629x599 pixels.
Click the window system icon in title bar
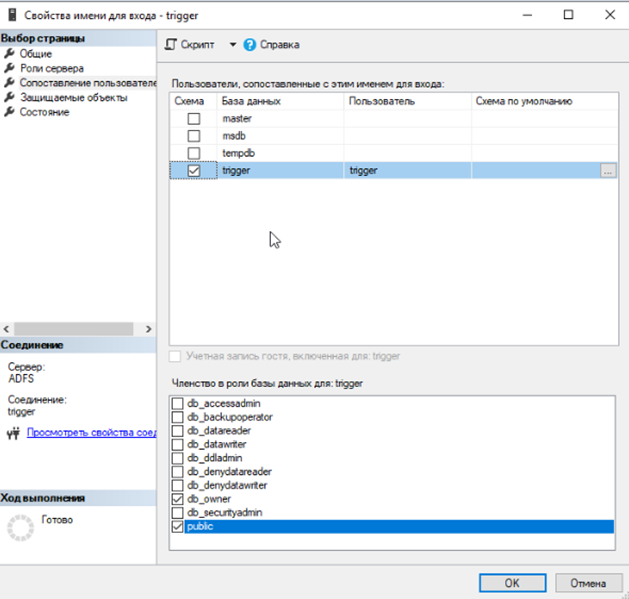point(12,15)
